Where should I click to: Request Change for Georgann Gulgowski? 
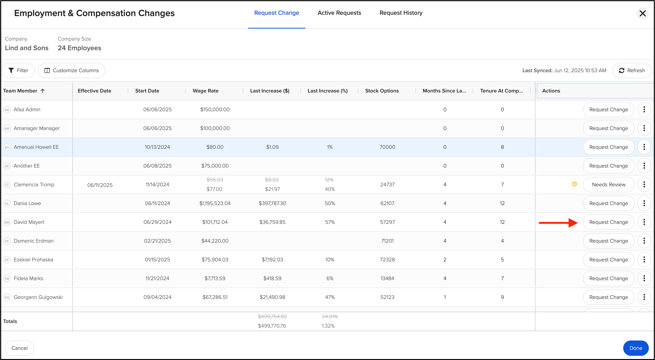click(609, 297)
